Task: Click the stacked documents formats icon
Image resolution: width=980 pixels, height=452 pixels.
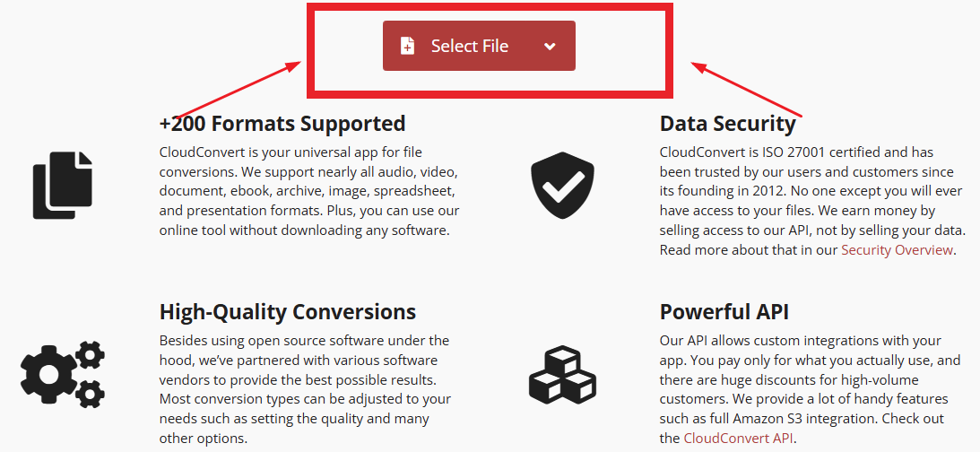Action: tap(63, 186)
